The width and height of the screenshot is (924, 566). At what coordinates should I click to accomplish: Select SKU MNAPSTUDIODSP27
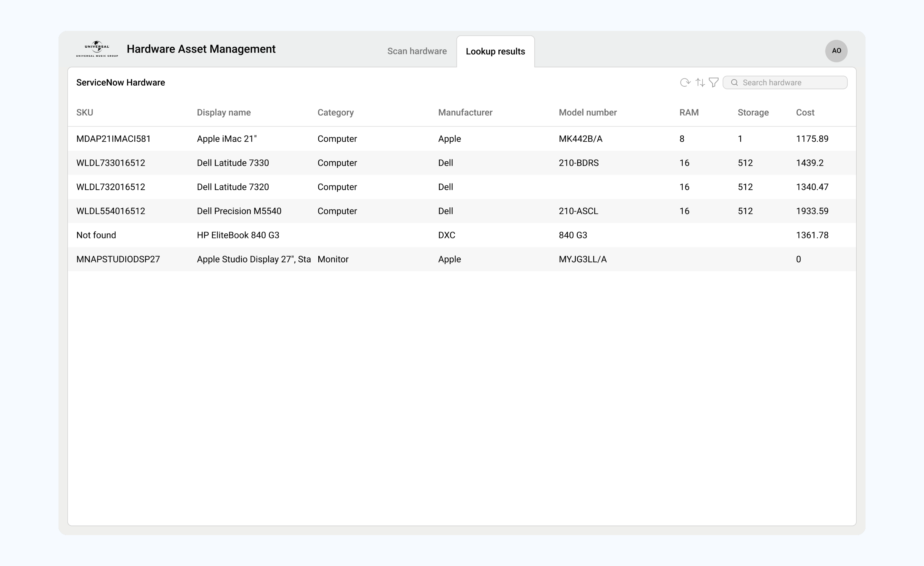click(x=118, y=259)
